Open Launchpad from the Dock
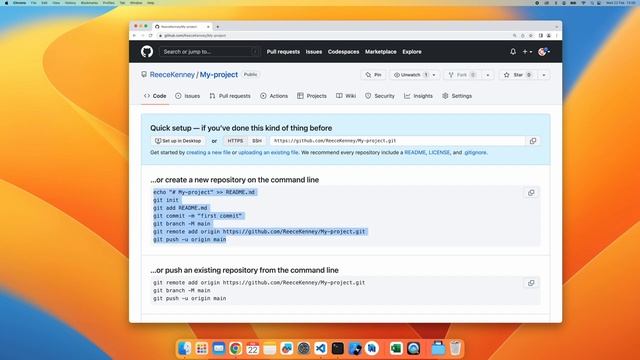This screenshot has height=360, width=640. pyautogui.click(x=202, y=348)
